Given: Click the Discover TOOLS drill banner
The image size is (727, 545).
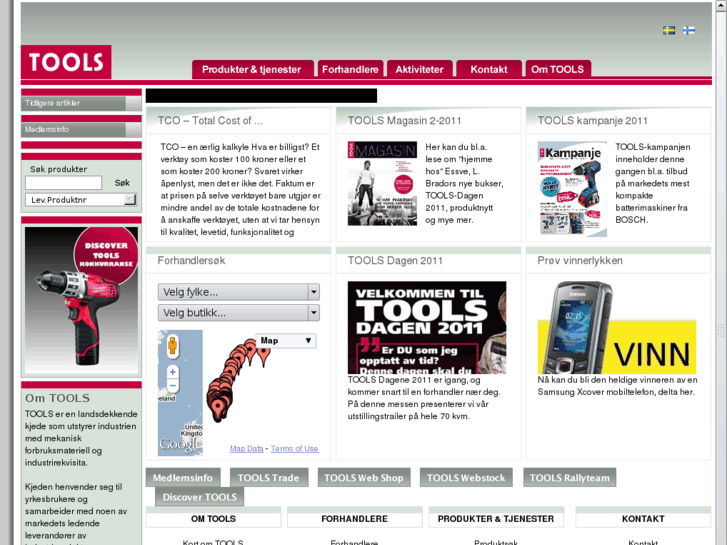Looking at the screenshot, I should pos(81,300).
